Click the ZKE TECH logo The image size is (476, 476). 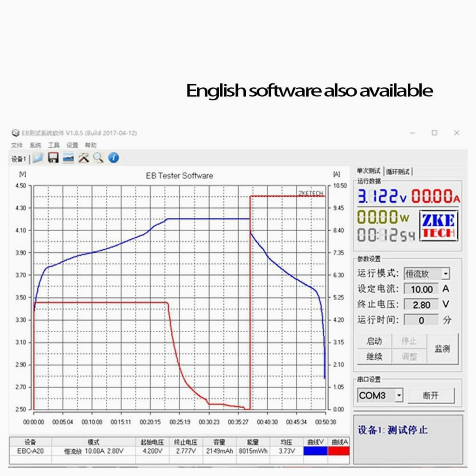[x=438, y=226]
